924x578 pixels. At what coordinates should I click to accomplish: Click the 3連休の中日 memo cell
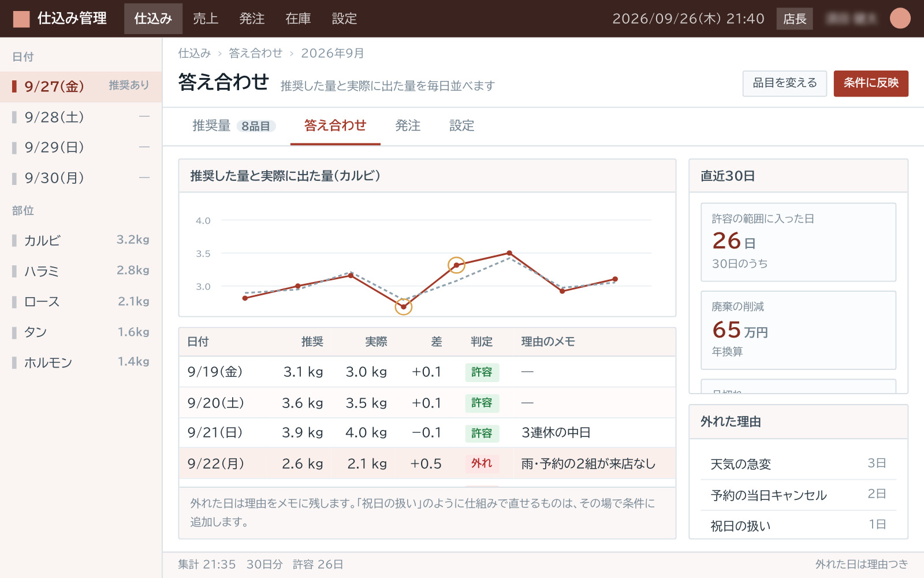556,433
